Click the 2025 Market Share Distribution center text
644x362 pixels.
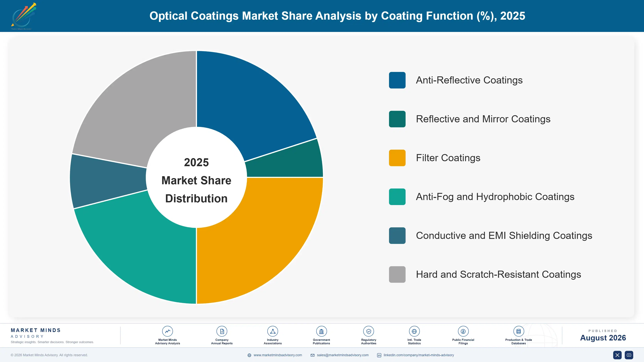pyautogui.click(x=196, y=180)
